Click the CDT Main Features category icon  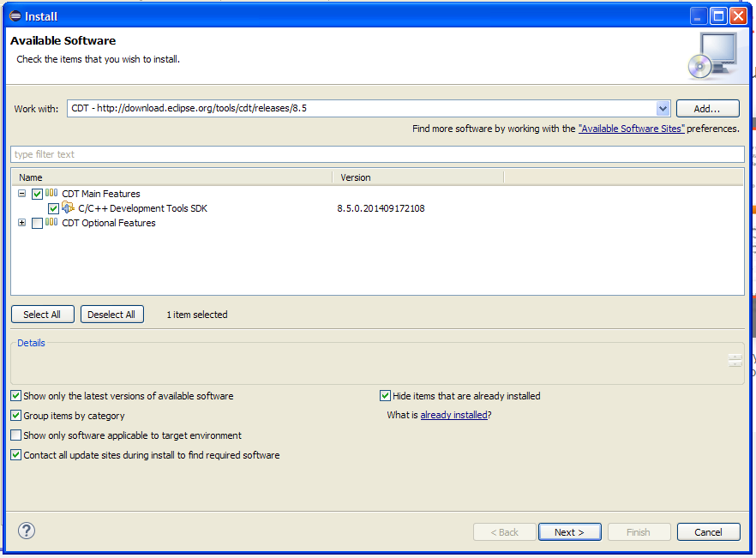click(51, 194)
